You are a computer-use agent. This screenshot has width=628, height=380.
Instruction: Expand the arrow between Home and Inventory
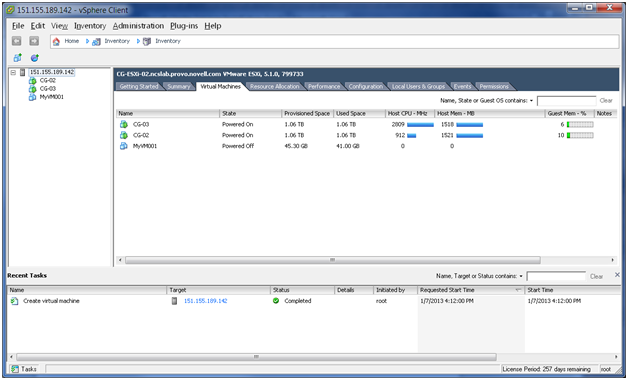pos(87,41)
